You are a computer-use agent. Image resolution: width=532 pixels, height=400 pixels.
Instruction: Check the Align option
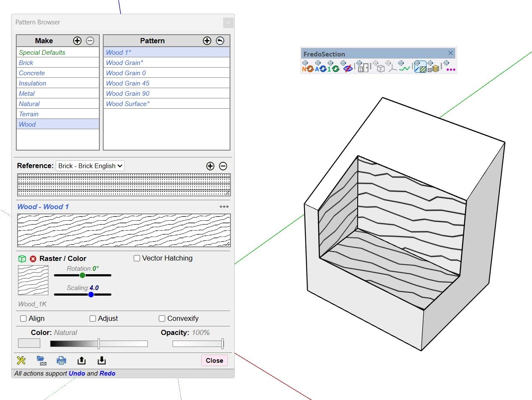24,319
